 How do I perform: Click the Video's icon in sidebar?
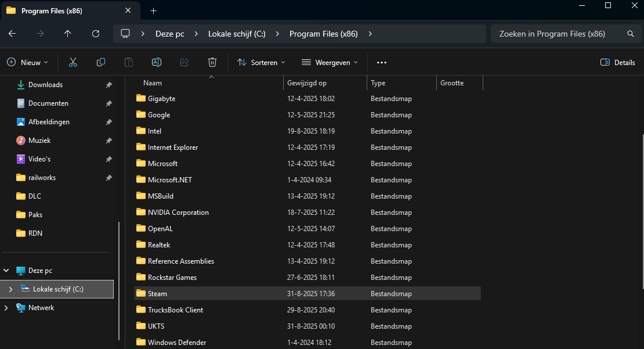coord(20,159)
